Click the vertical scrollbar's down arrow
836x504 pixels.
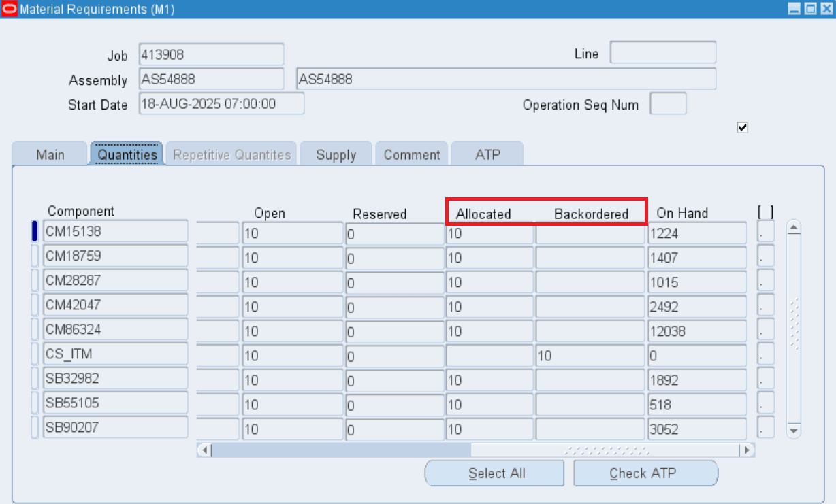(x=794, y=431)
